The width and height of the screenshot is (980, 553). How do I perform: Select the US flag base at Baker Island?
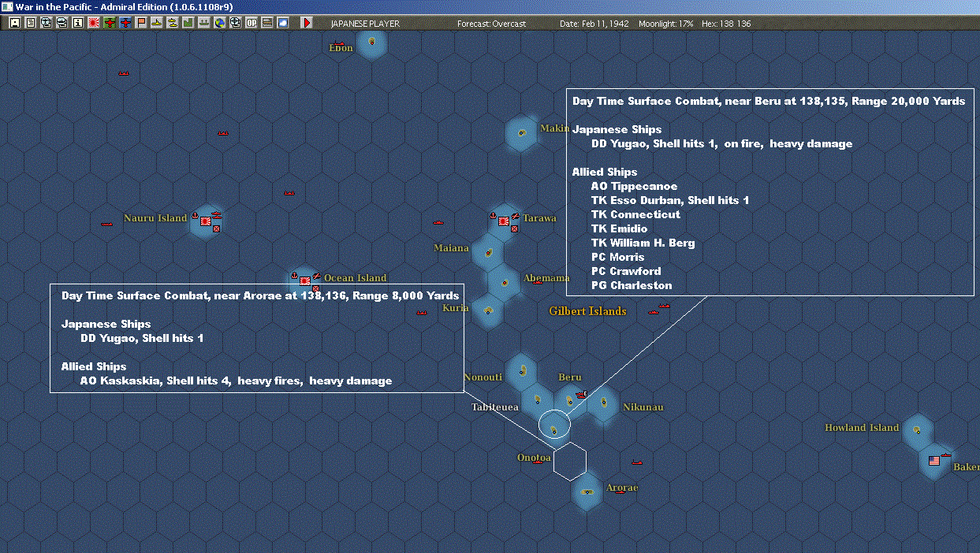(x=934, y=461)
